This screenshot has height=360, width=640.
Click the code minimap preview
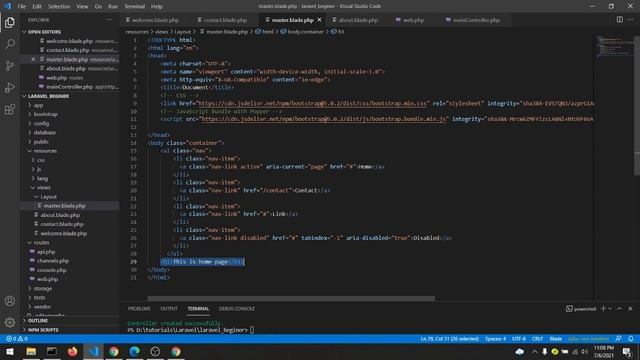[x=616, y=46]
